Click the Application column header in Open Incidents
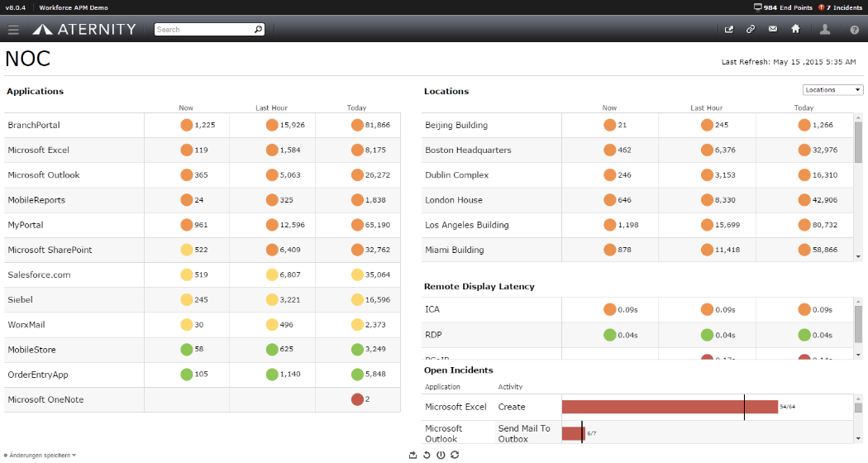The height and width of the screenshot is (463, 868). (442, 387)
